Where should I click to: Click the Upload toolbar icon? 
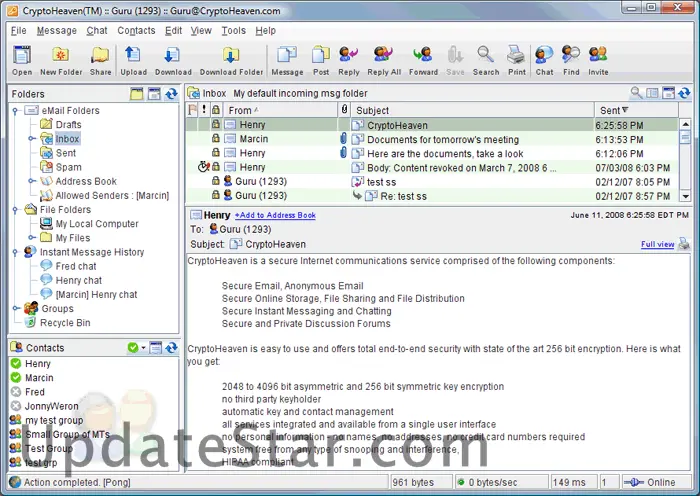pos(133,60)
